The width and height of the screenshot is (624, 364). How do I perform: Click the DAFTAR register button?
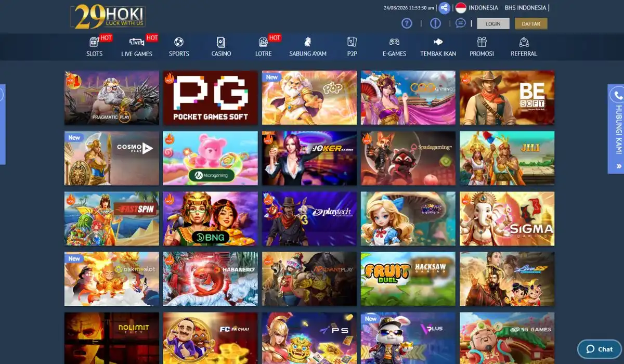531,23
